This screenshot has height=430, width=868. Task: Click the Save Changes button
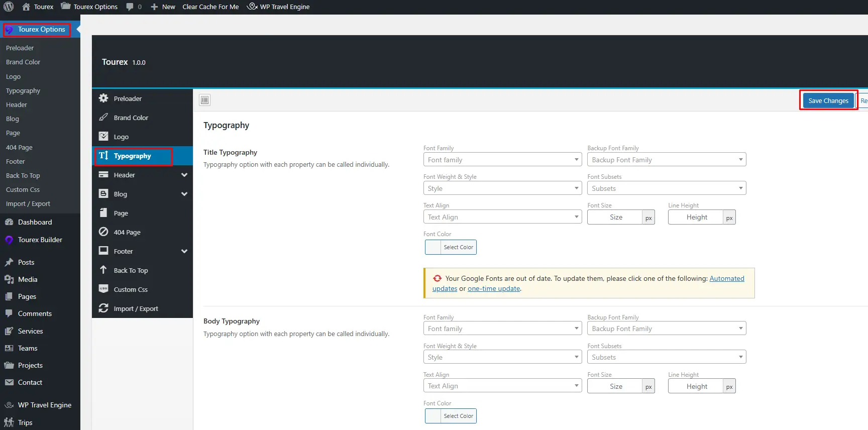coord(828,100)
